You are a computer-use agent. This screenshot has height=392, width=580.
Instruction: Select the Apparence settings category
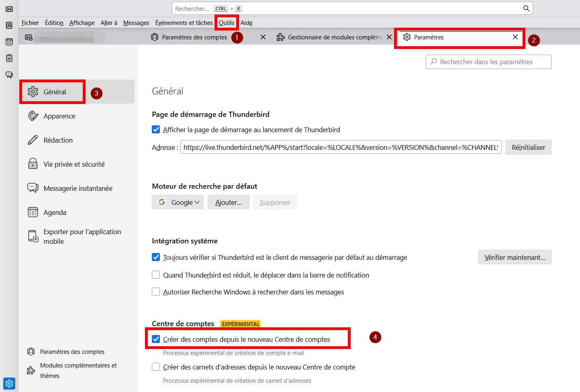pyautogui.click(x=76, y=116)
